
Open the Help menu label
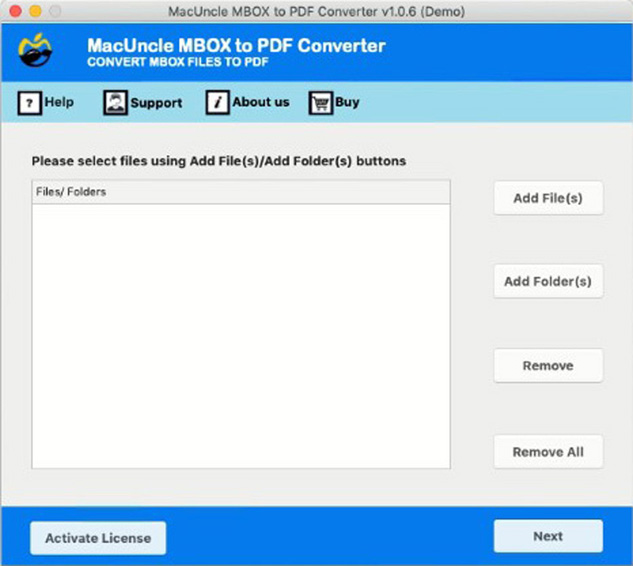(x=59, y=102)
